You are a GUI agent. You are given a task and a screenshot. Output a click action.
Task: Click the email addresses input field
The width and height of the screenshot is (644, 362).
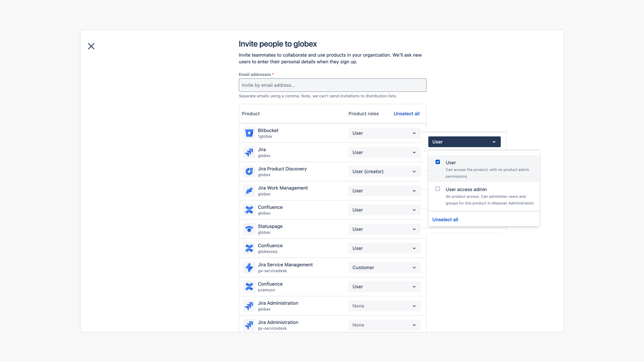pos(332,85)
